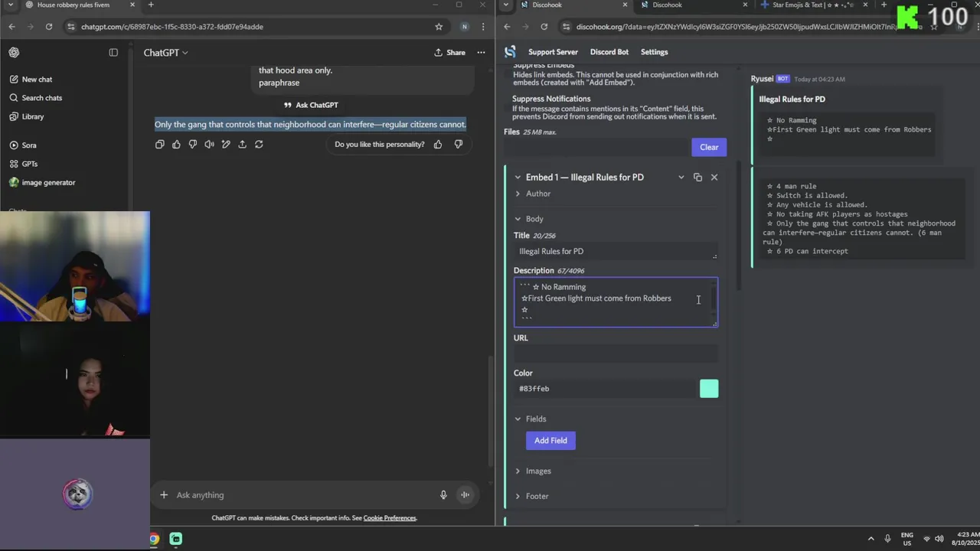Copy the ChatGPT response

(160, 144)
